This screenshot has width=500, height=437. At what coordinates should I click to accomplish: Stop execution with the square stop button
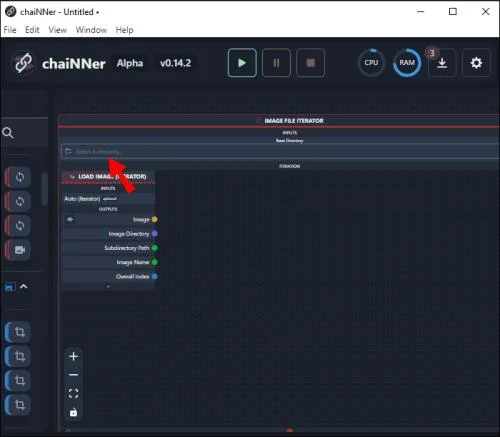tap(311, 63)
